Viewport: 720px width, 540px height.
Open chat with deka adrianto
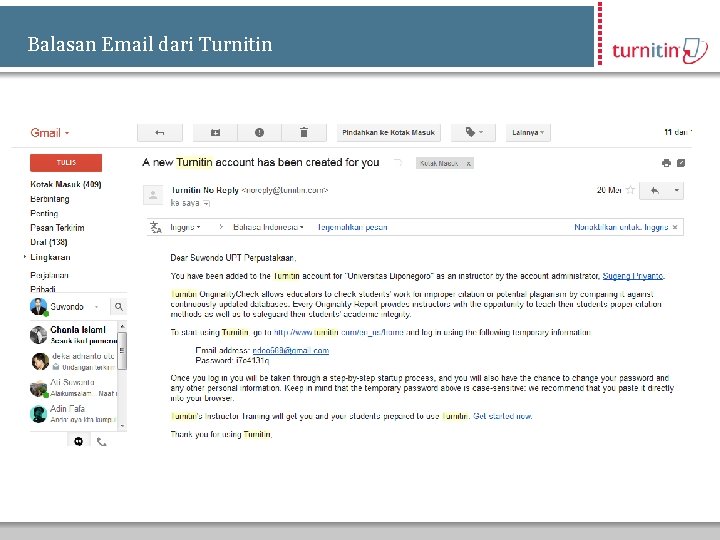(x=73, y=361)
